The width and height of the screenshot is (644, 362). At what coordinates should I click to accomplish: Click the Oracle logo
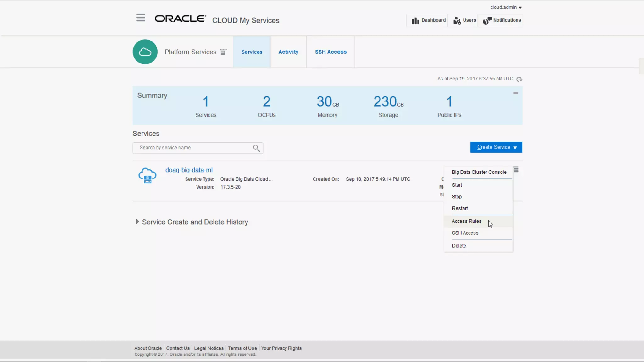[x=180, y=19]
